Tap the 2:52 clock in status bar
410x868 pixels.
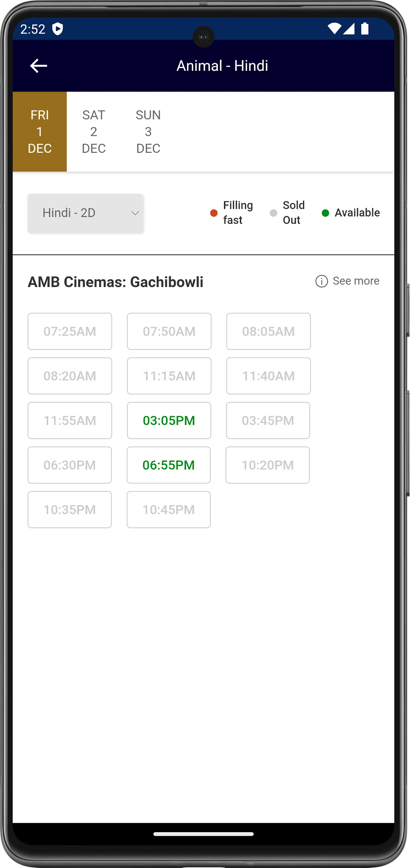[33, 29]
